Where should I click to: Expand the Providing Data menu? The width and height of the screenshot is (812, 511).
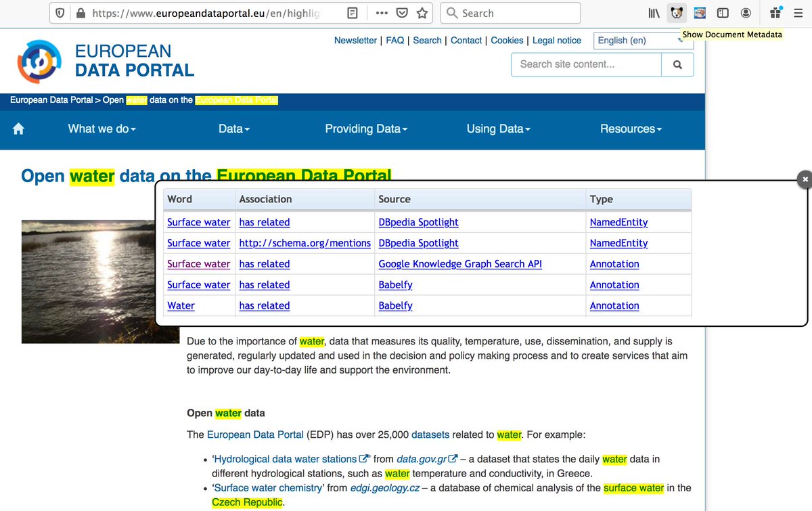point(366,129)
